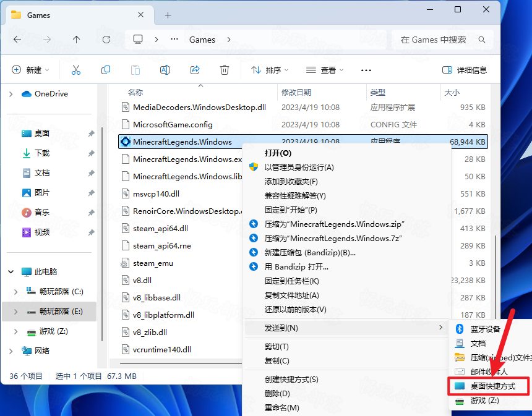Image resolution: width=532 pixels, height=416 pixels.
Task: Expand the 畅玩部落 (E:) drive node
Action: pos(15,312)
